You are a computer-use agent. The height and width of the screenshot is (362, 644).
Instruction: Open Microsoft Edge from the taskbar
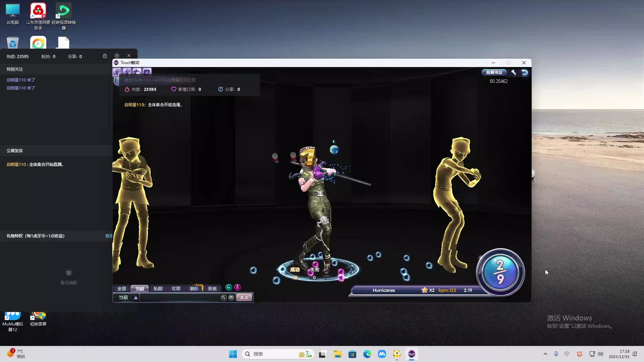coord(367,354)
